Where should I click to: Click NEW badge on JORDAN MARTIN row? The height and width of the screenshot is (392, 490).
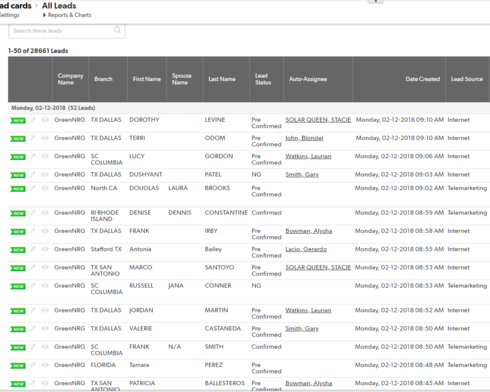[x=18, y=311]
